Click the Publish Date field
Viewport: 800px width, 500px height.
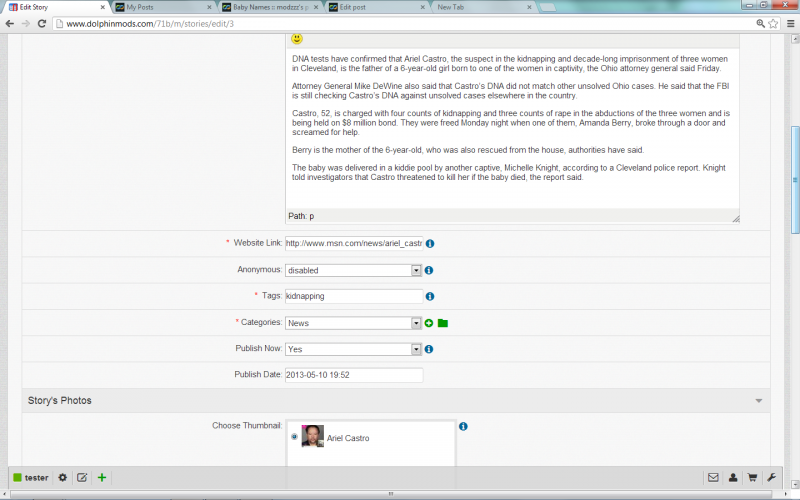pyautogui.click(x=354, y=375)
